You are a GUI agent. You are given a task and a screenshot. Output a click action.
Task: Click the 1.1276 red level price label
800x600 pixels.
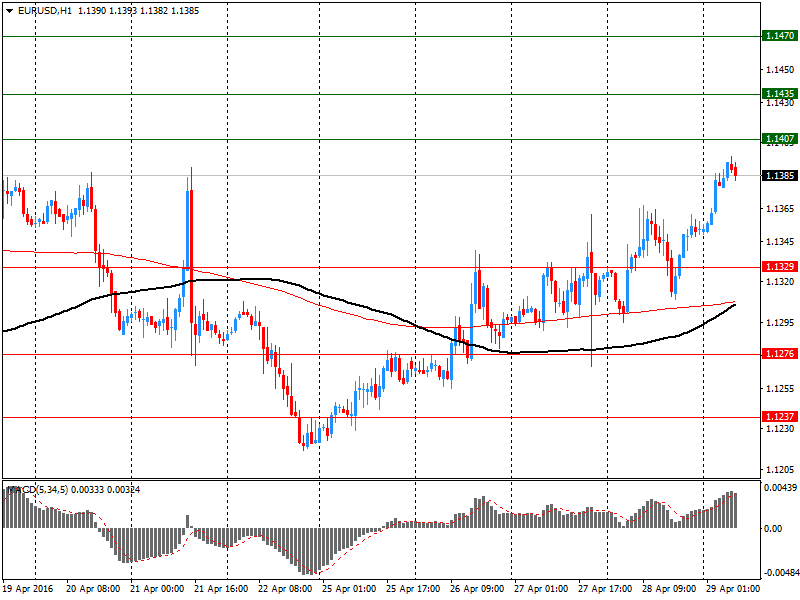coord(780,354)
